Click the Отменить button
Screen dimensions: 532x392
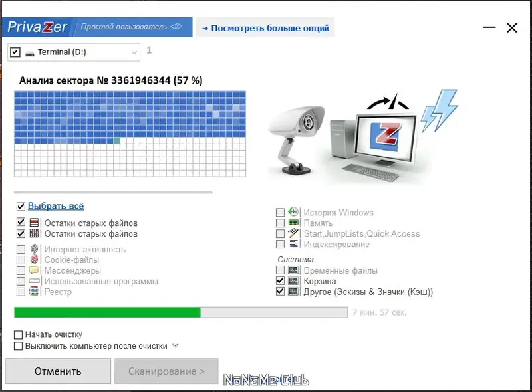[x=58, y=371]
